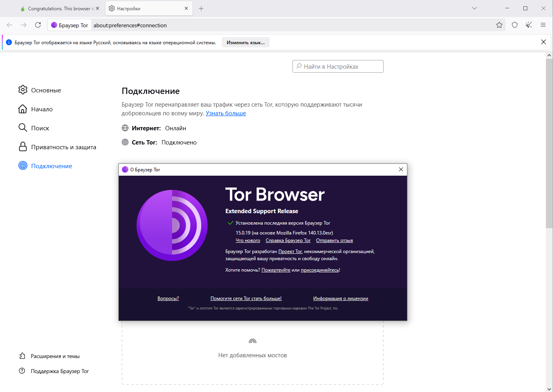Click the Узнать больше link

pos(226,113)
